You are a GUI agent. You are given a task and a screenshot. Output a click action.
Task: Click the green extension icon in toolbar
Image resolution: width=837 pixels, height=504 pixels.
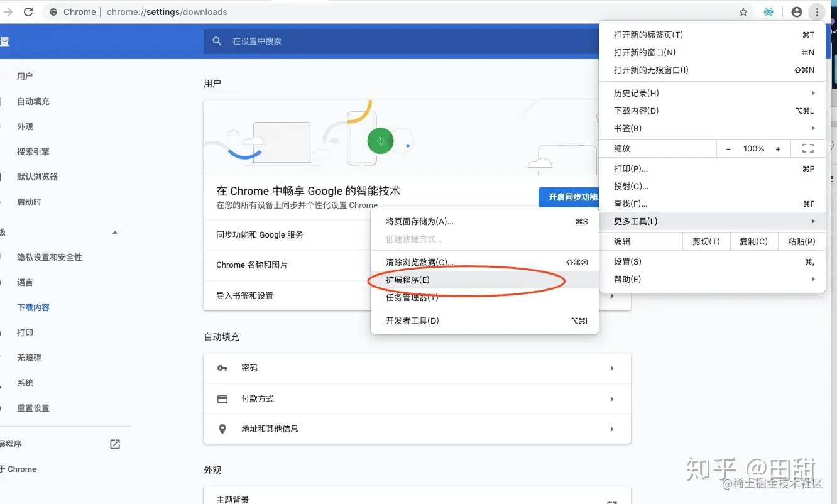click(768, 12)
